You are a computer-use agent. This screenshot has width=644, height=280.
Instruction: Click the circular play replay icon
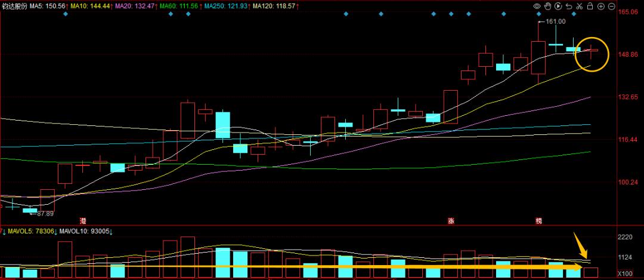(x=558, y=6)
